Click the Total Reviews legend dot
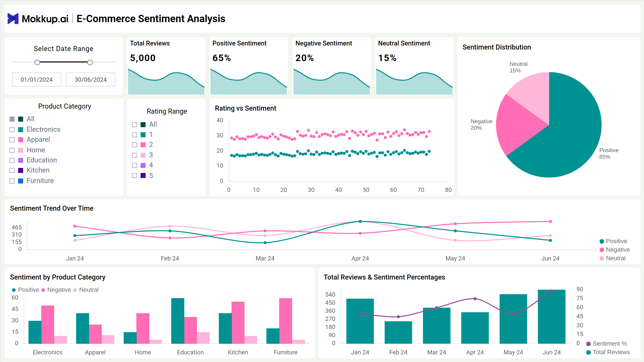 click(588, 352)
